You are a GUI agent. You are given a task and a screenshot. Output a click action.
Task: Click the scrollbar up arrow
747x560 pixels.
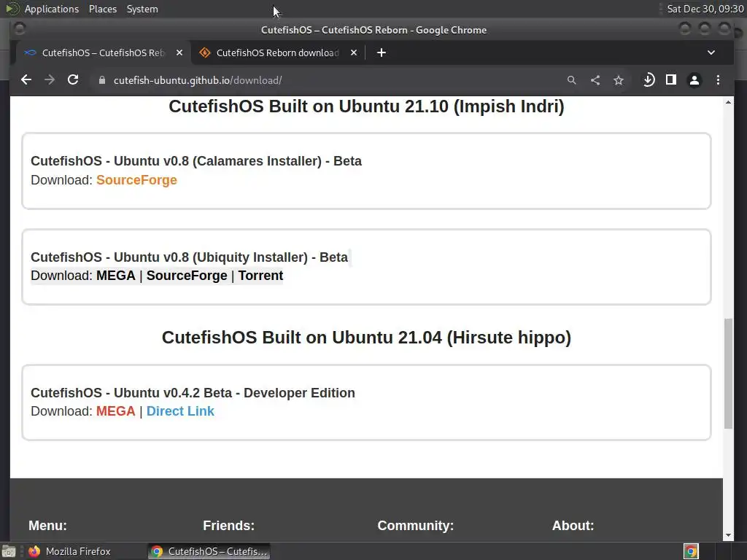(x=728, y=102)
